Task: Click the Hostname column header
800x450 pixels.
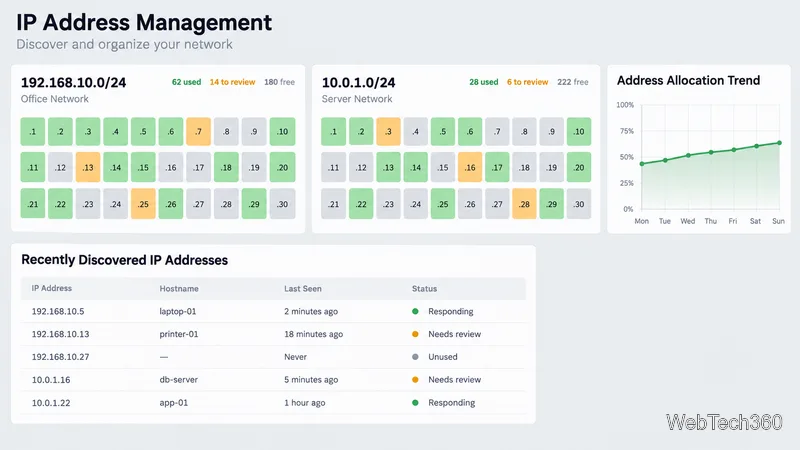Action: click(179, 289)
